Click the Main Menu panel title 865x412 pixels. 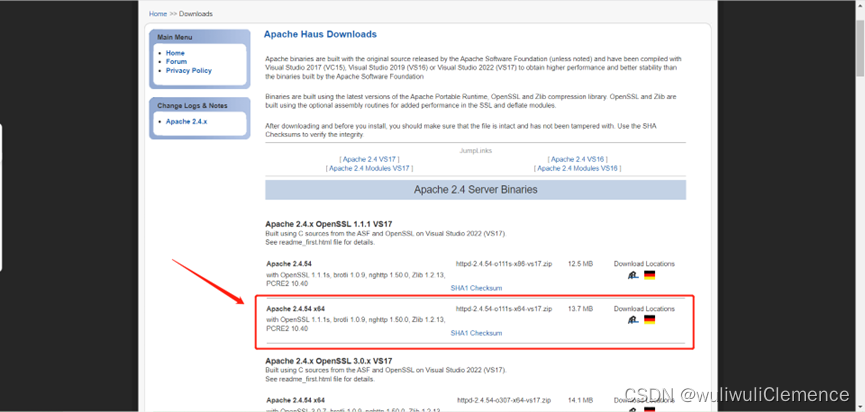click(175, 38)
